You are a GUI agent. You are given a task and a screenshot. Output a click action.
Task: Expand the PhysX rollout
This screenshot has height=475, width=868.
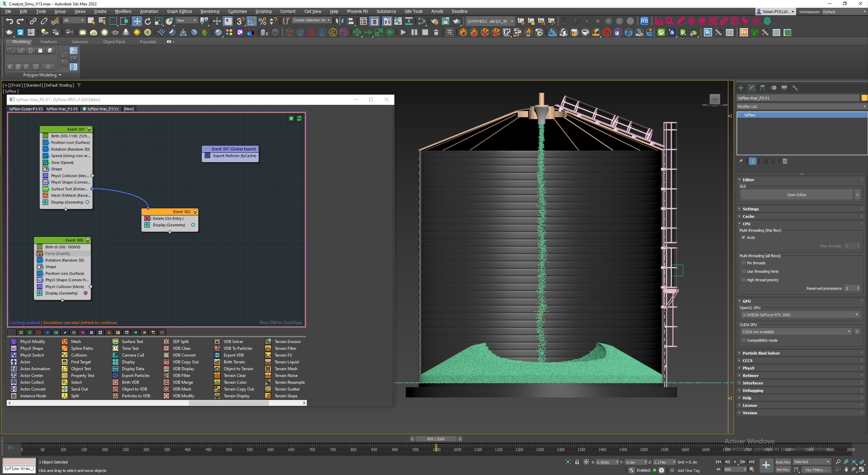point(748,368)
